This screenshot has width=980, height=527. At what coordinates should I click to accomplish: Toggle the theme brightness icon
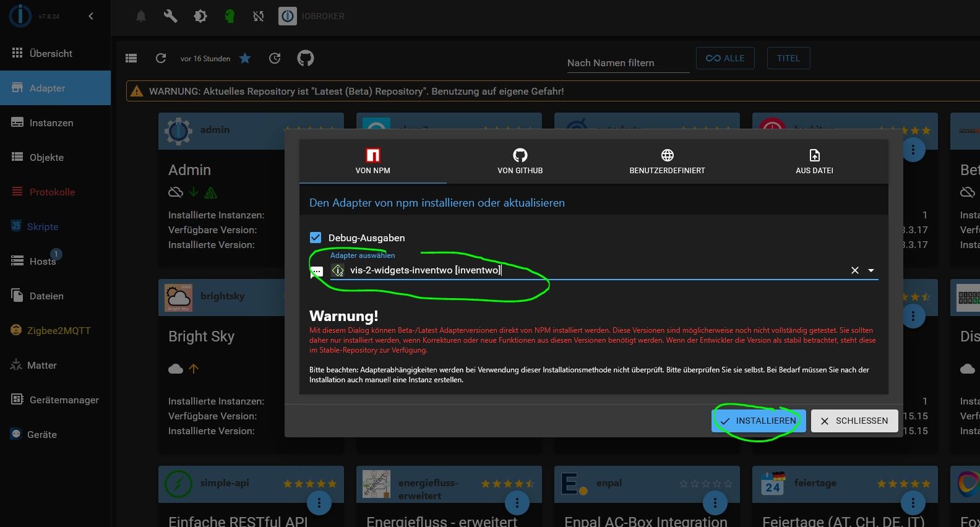[x=200, y=16]
